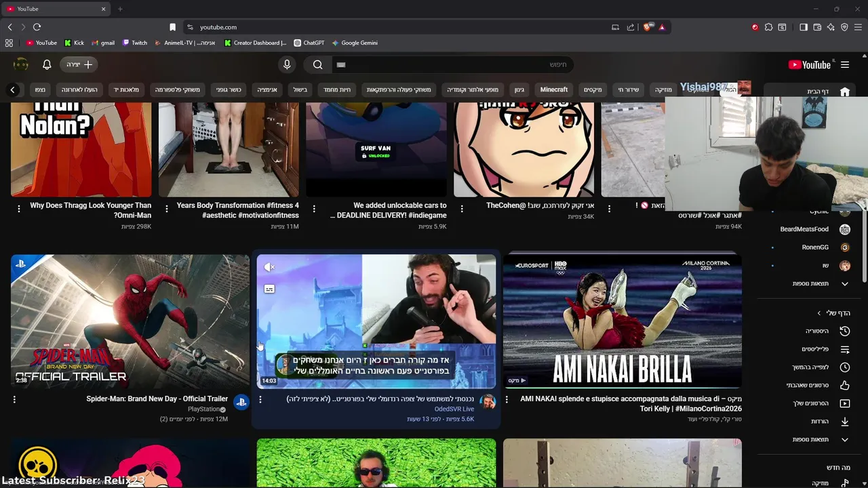Open the OdedSVR Live channel avatar
Image resolution: width=868 pixels, height=488 pixels.
tap(488, 403)
